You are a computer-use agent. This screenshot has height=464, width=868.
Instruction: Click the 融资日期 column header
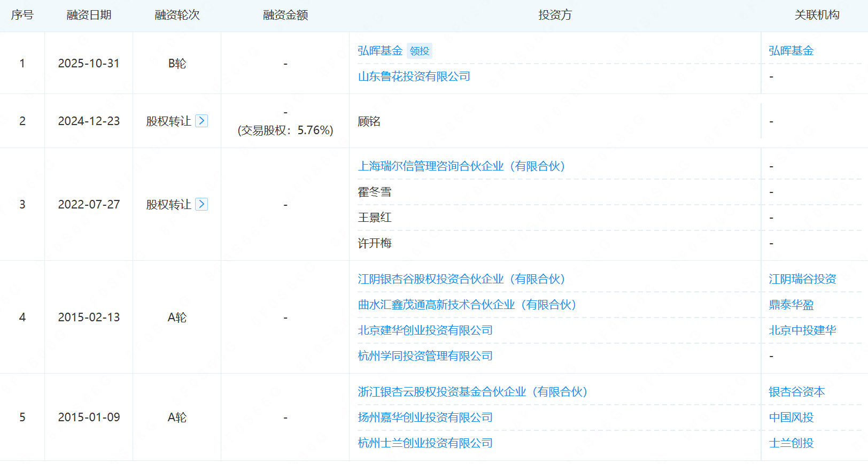click(89, 15)
